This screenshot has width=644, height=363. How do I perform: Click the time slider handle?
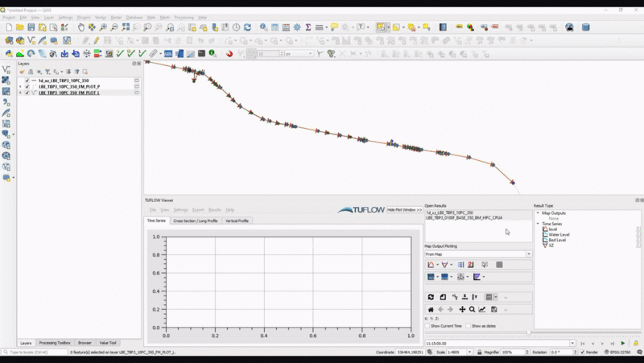(x=529, y=332)
